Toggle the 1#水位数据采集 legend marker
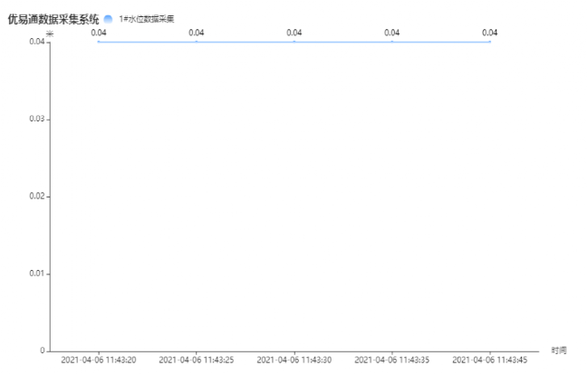This screenshot has width=588, height=375. click(x=108, y=19)
